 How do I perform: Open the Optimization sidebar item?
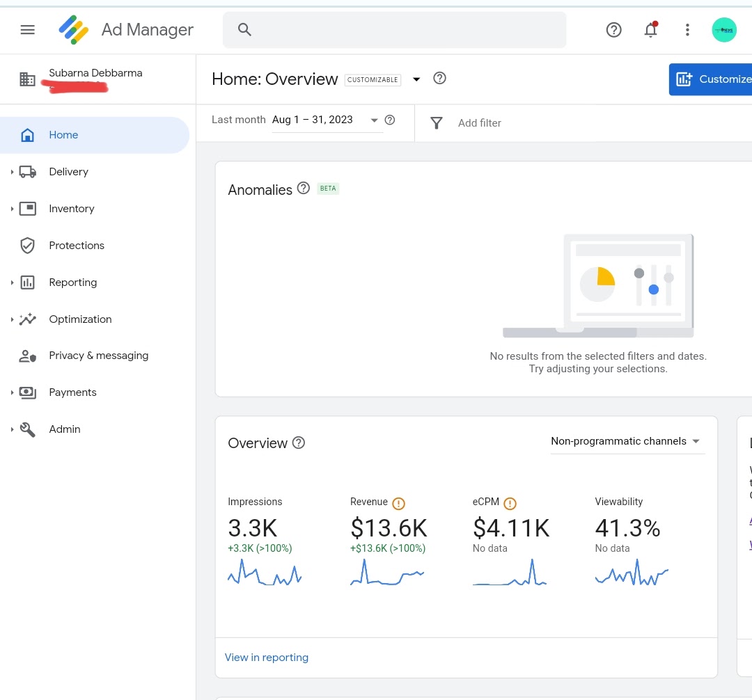tap(80, 319)
